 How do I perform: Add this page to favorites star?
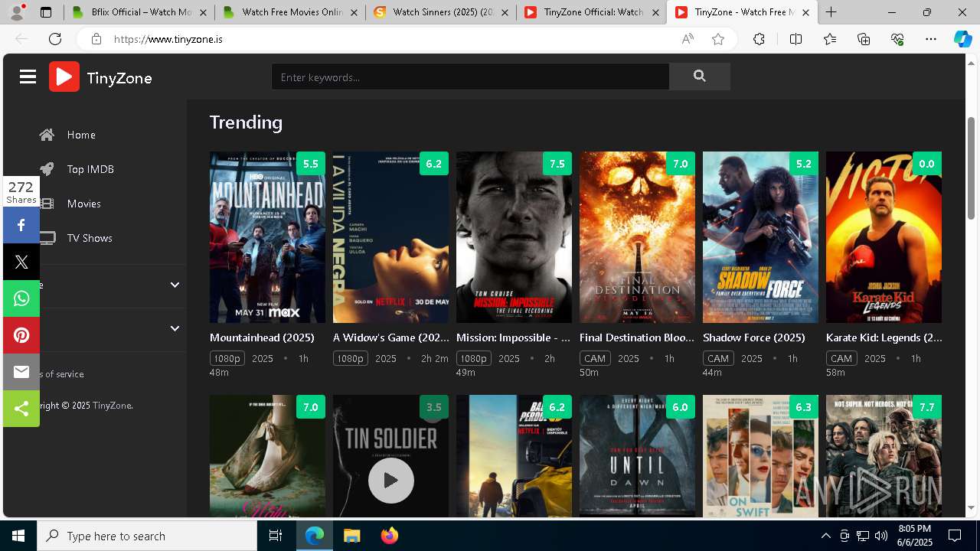[x=718, y=39]
